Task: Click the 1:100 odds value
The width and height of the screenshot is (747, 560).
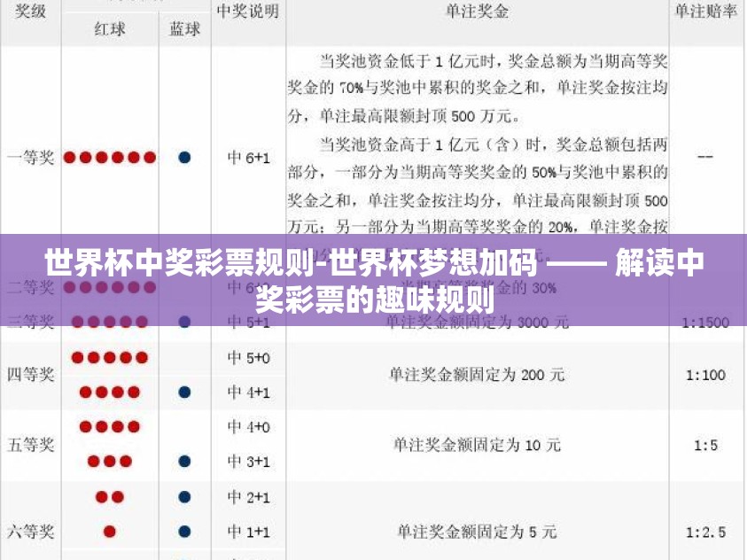Action: (x=705, y=375)
